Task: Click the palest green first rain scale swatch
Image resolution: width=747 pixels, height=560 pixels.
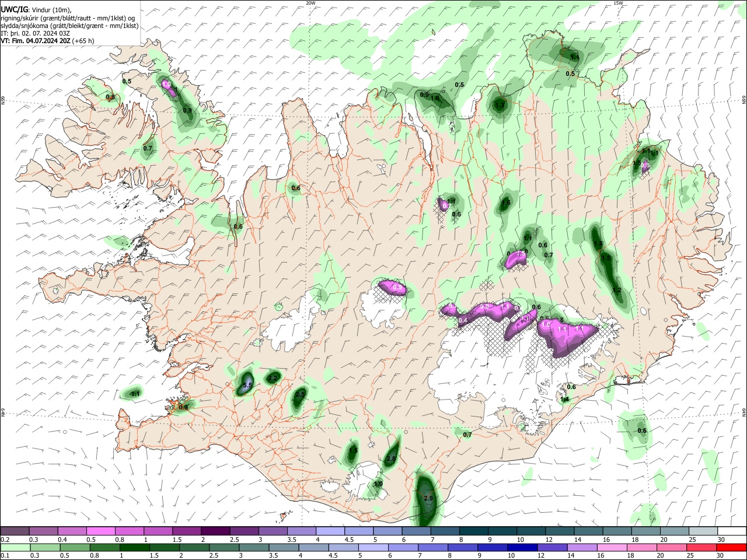Action: point(15,547)
